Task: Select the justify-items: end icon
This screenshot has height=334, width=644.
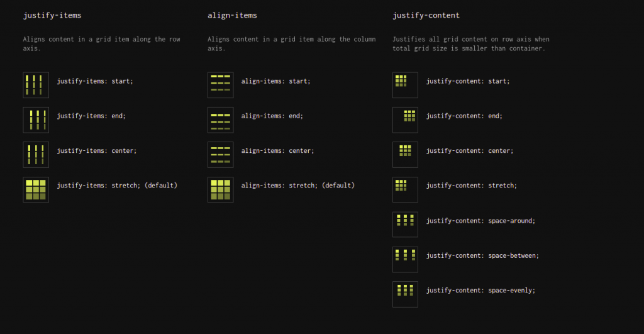Action: 36,120
